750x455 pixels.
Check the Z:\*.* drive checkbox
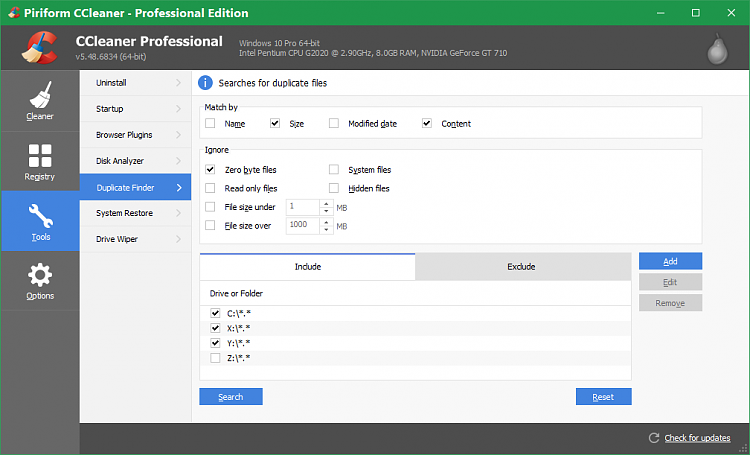point(215,358)
